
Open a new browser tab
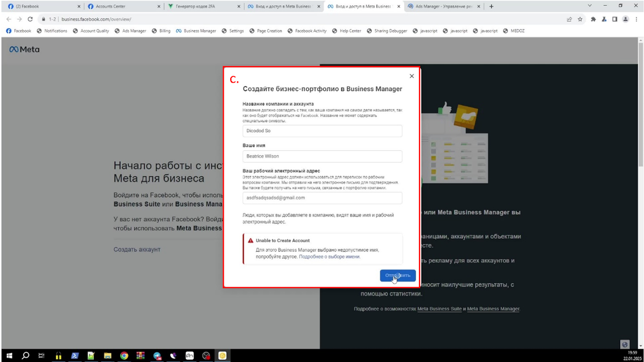coord(492,6)
